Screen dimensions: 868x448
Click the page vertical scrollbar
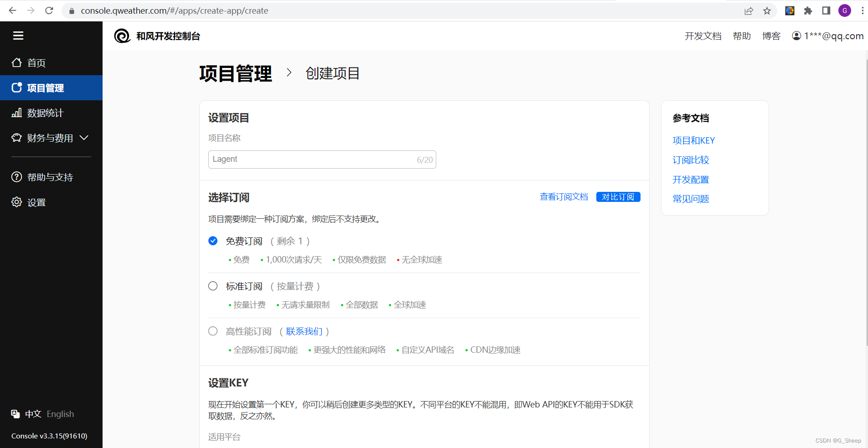point(866,203)
